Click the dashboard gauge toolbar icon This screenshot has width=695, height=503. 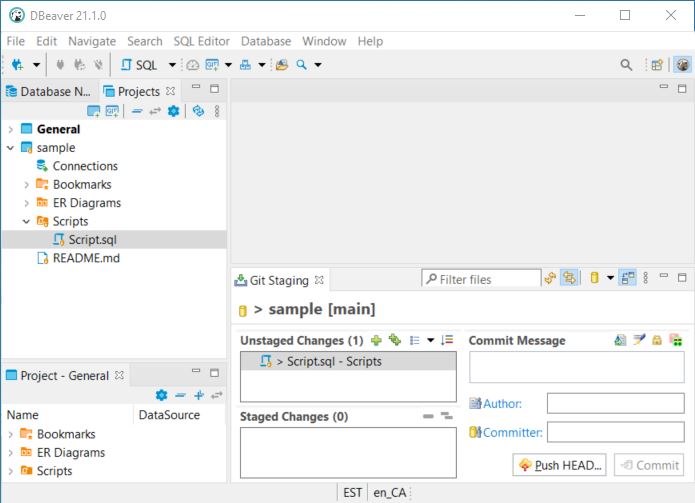click(x=192, y=65)
